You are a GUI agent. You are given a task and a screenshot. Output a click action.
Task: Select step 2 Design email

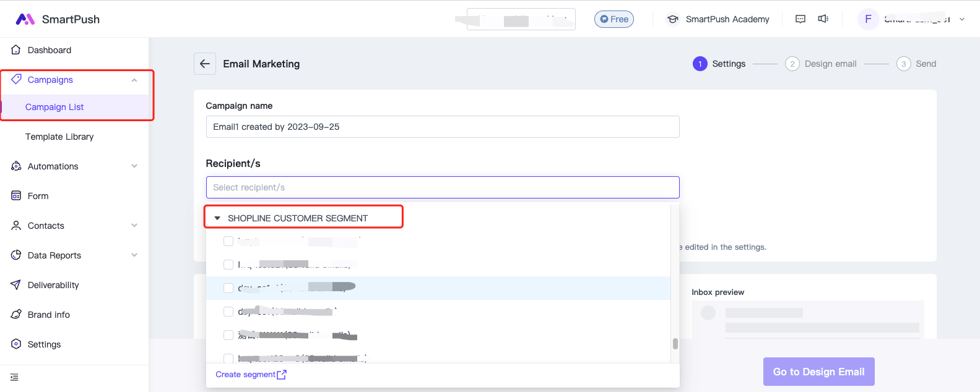821,64
